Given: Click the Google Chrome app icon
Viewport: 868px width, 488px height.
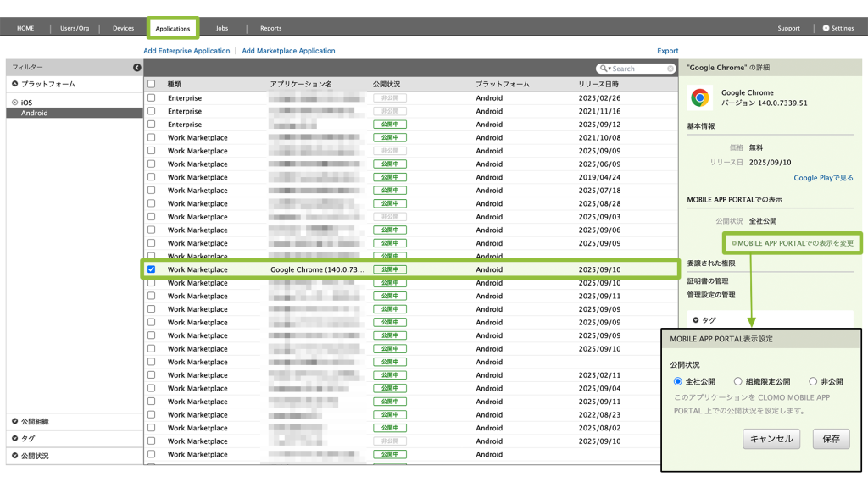Looking at the screenshot, I should 700,97.
